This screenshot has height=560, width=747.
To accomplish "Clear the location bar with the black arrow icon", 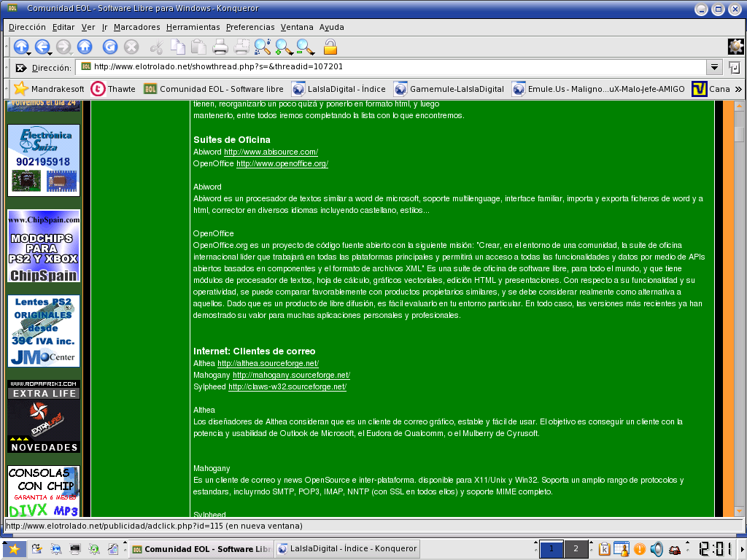I will coord(20,68).
